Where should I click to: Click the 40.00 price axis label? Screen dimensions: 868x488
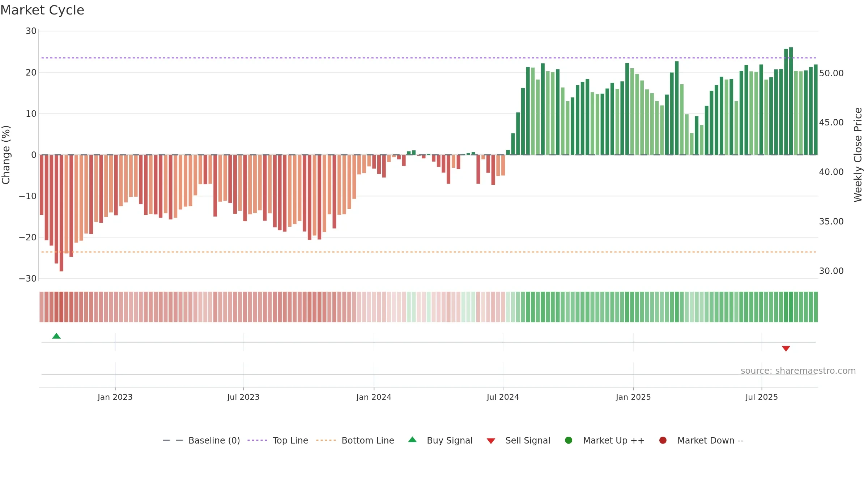pyautogui.click(x=831, y=172)
